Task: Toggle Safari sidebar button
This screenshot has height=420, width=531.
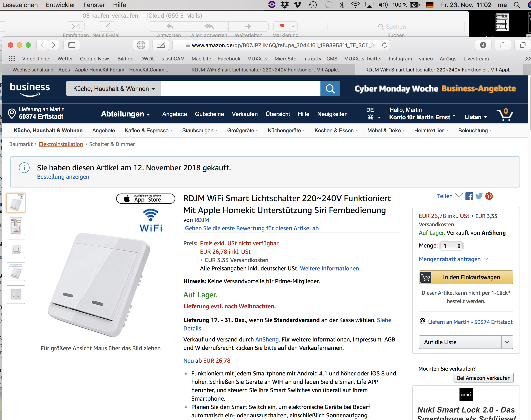Action: click(72, 45)
